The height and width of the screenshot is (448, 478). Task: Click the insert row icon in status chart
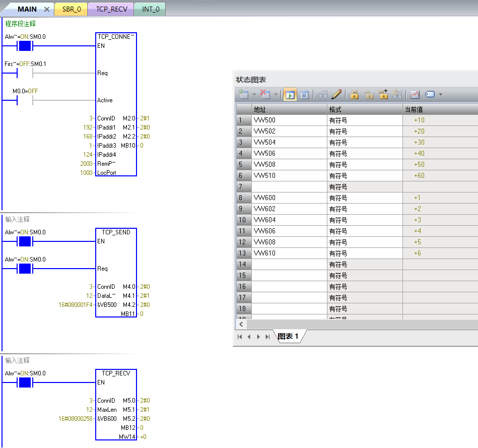[244, 94]
